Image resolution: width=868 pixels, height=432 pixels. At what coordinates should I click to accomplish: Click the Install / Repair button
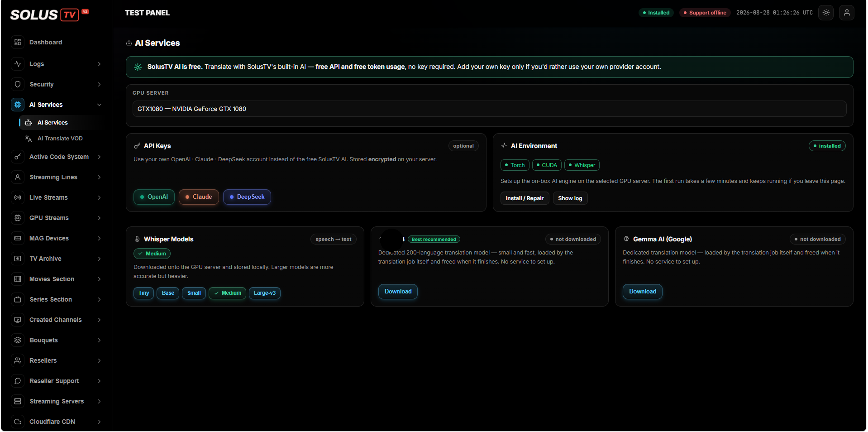pos(525,198)
